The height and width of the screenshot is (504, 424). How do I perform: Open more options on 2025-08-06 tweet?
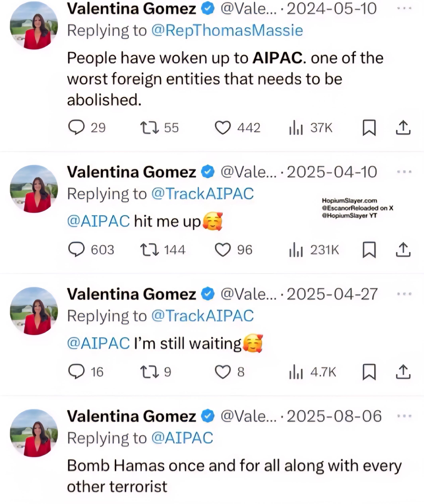pyautogui.click(x=404, y=416)
